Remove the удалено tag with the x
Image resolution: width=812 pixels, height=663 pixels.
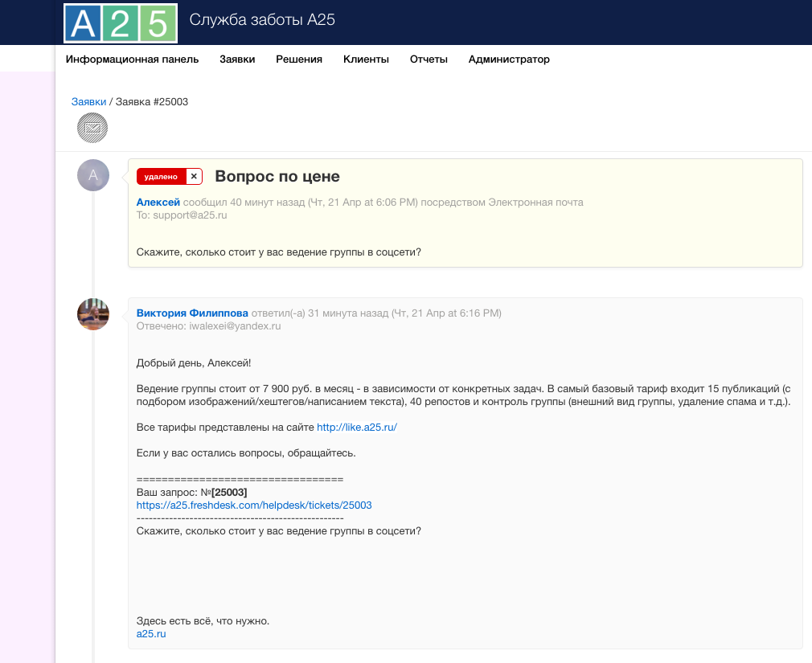tap(194, 177)
